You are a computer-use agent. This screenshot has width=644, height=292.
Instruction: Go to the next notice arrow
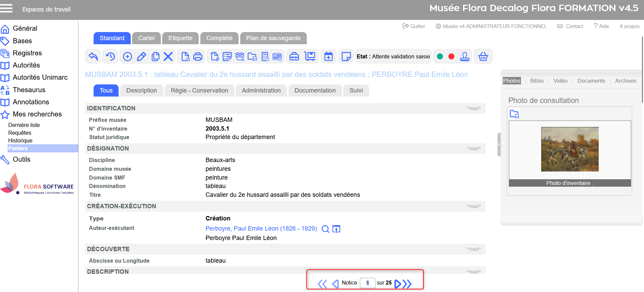point(398,284)
